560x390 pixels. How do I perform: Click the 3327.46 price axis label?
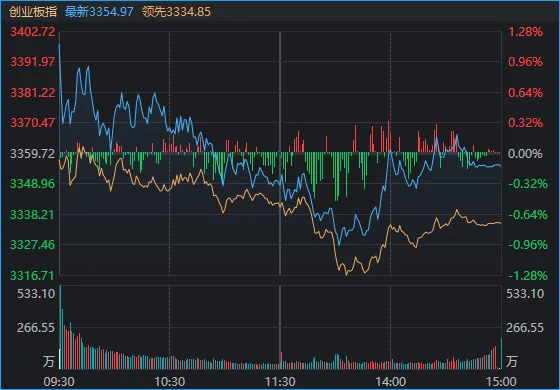[33, 245]
